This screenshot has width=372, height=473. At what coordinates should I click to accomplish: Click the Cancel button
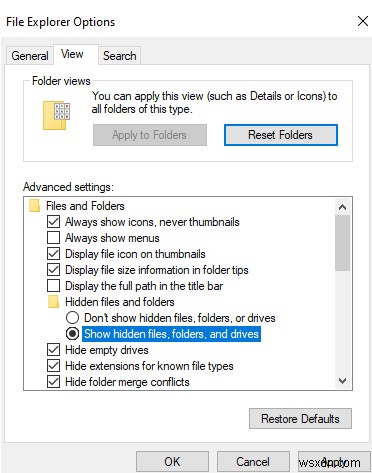pos(253,462)
